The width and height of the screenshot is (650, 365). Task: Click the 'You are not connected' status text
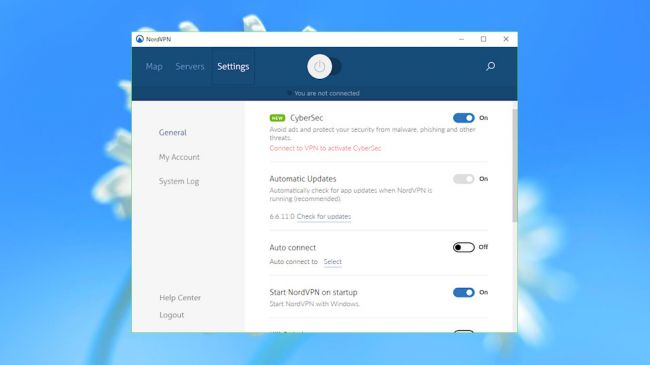click(327, 93)
